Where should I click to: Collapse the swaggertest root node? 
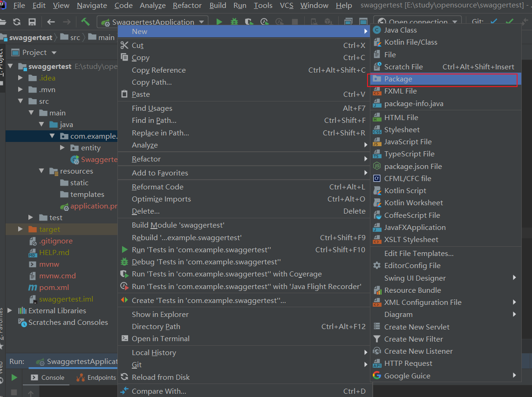point(10,66)
